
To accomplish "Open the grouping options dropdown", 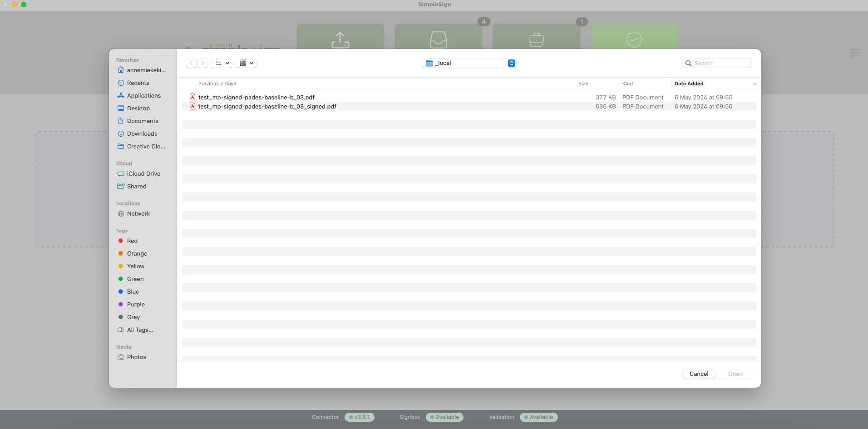I will (246, 63).
